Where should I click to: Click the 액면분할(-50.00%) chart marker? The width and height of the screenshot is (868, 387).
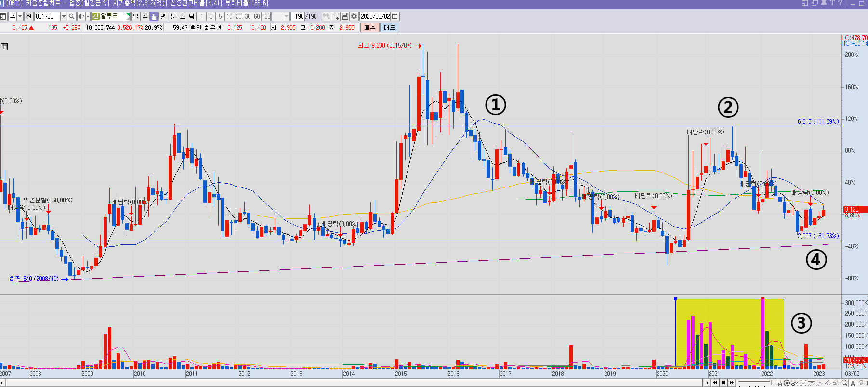(x=48, y=200)
